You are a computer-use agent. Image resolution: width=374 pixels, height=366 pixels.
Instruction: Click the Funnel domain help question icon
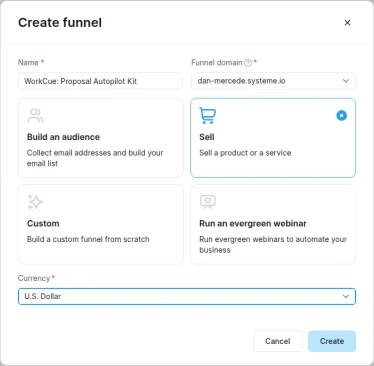pos(248,63)
